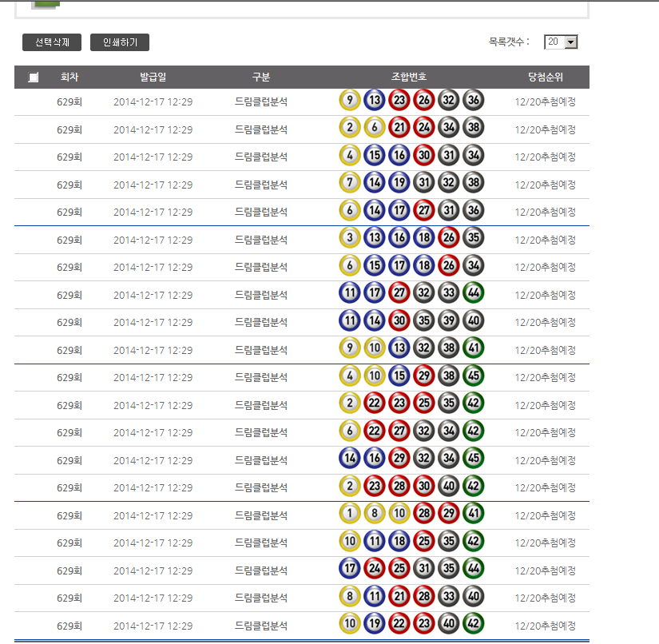Click yellow ball 8 in the 8-11-21 row
The width and height of the screenshot is (659, 644).
point(350,598)
